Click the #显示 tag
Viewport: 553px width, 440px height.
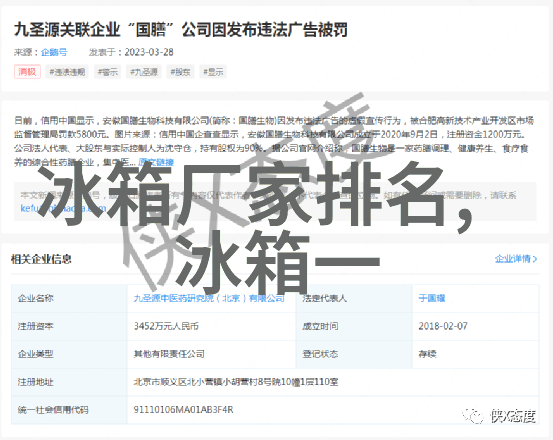tap(213, 72)
